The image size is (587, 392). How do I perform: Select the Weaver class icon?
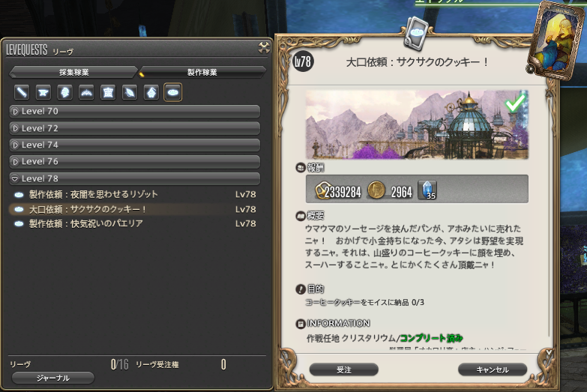pyautogui.click(x=130, y=92)
